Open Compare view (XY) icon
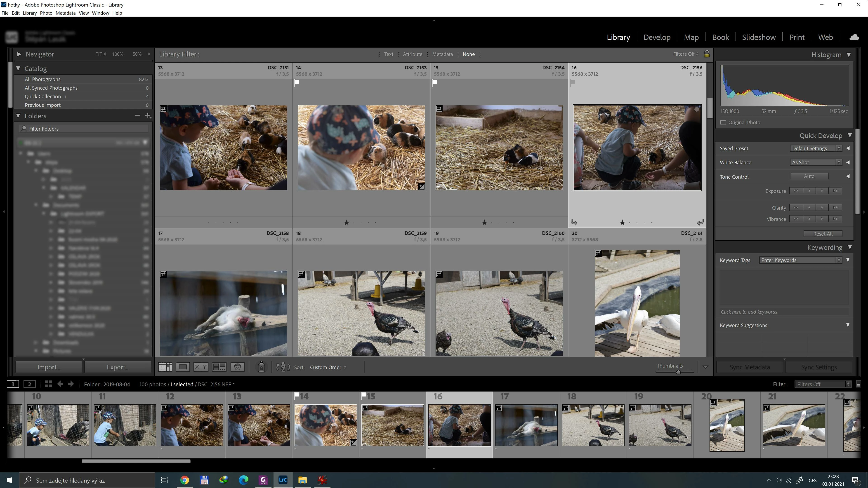868x488 pixels. (x=201, y=367)
